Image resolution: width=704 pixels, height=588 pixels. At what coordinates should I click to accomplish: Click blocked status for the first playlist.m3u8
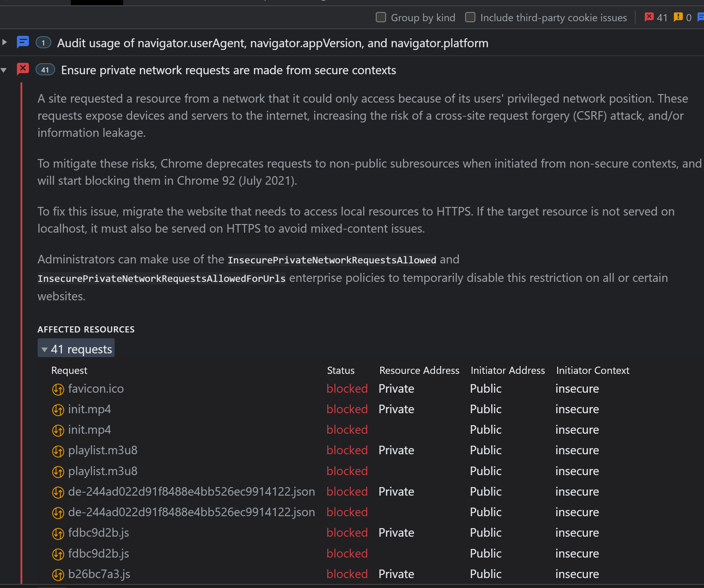pyautogui.click(x=347, y=450)
